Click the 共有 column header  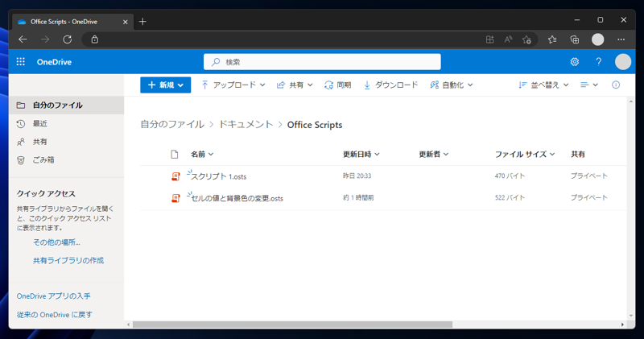tap(578, 154)
